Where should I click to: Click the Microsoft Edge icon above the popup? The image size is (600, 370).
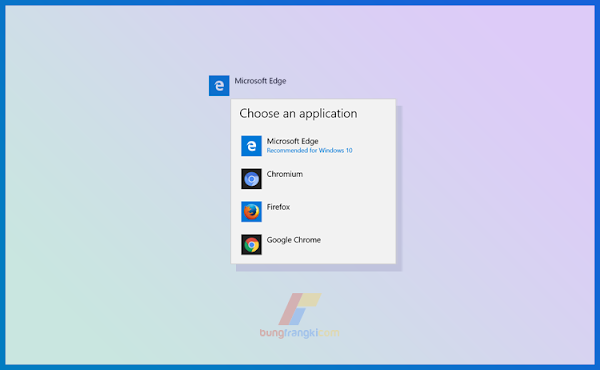[219, 85]
